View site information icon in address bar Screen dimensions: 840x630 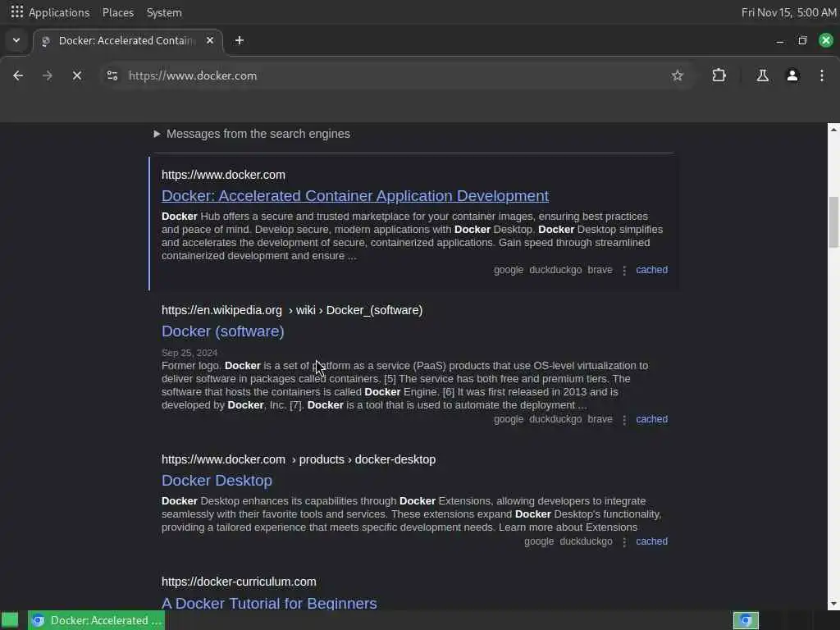(x=112, y=75)
